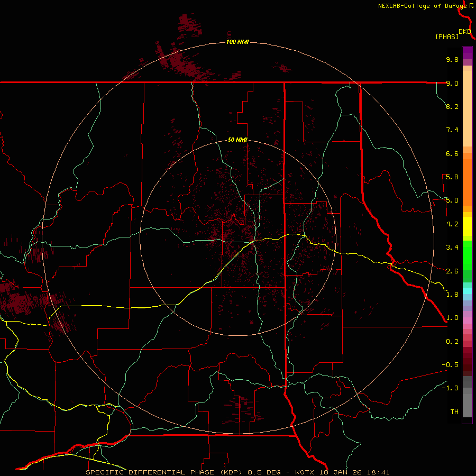Click the 2.6 scale value

452,271
